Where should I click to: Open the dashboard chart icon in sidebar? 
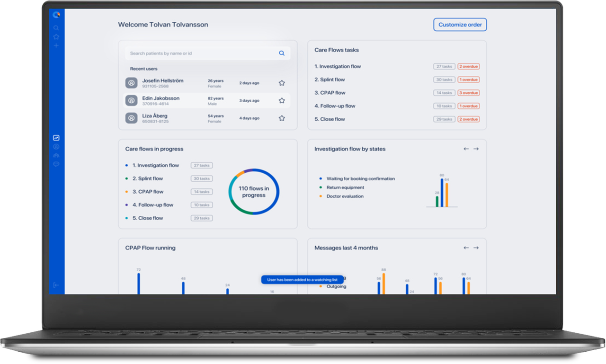click(56, 138)
